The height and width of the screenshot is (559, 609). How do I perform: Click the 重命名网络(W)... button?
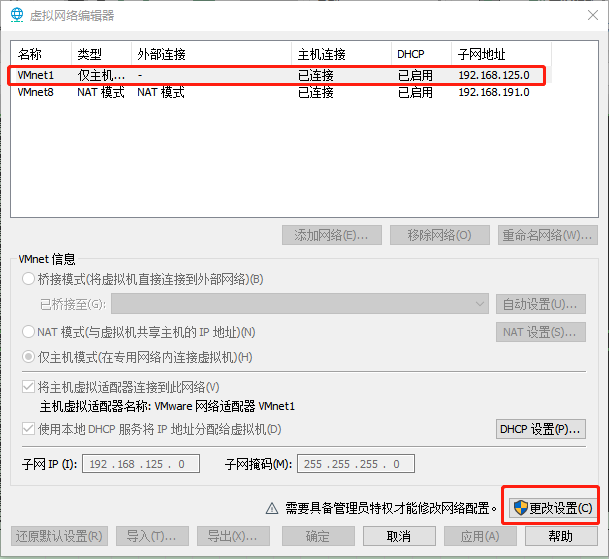tap(548, 235)
